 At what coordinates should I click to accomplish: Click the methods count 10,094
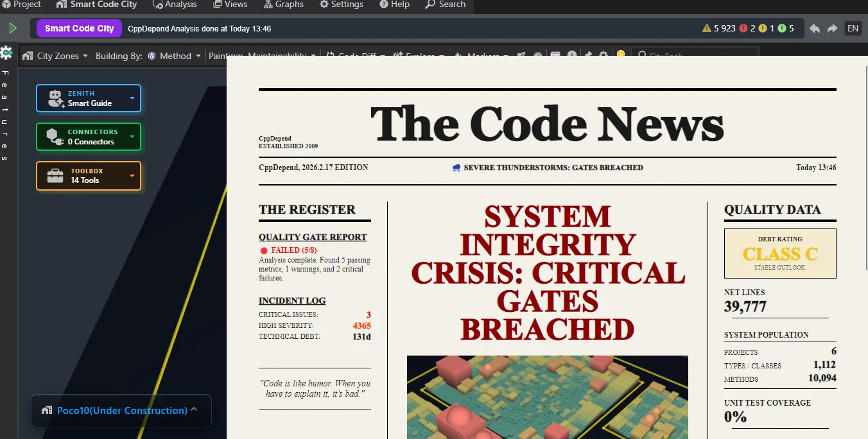click(x=822, y=378)
